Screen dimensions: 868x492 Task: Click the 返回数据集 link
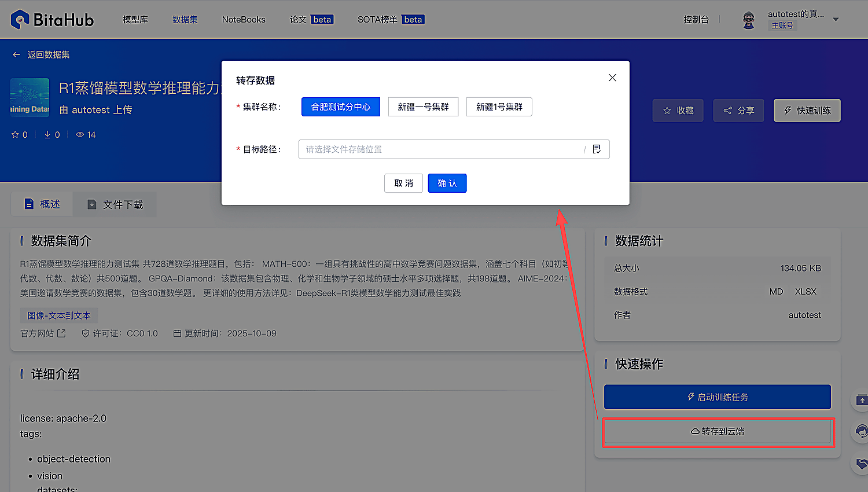click(x=49, y=54)
